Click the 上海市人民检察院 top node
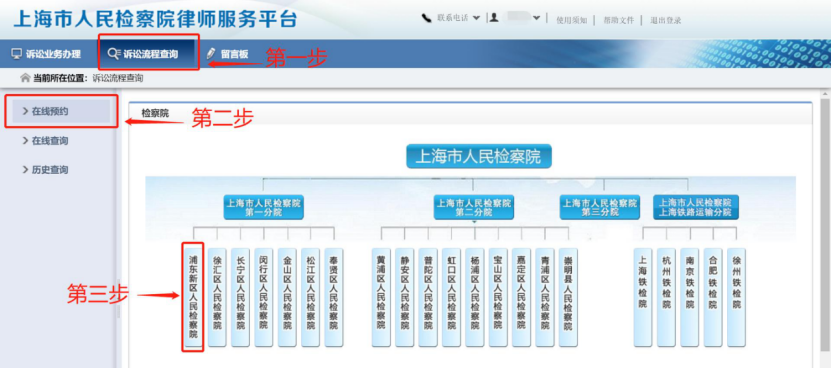The height and width of the screenshot is (368, 831). pos(479,156)
